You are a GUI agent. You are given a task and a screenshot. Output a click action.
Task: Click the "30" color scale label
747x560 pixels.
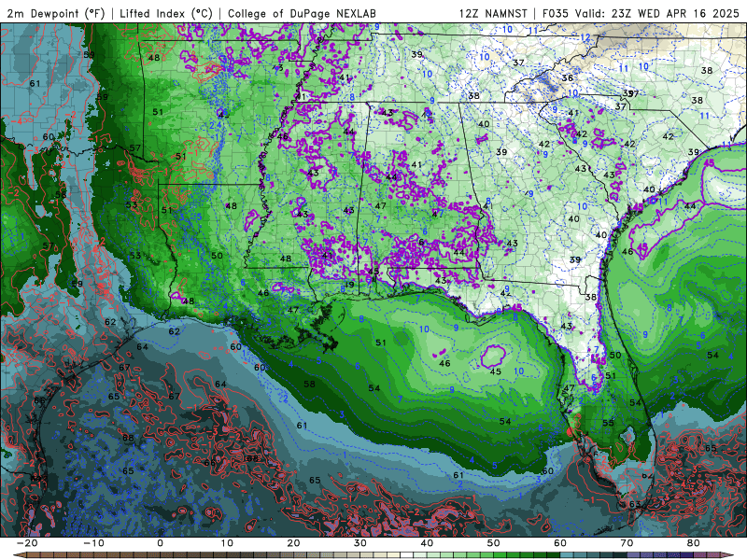[360, 543]
